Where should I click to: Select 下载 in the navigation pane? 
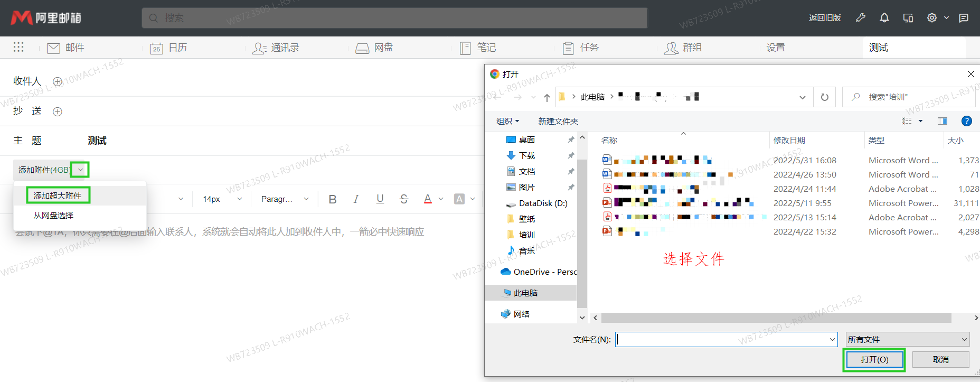pos(527,156)
